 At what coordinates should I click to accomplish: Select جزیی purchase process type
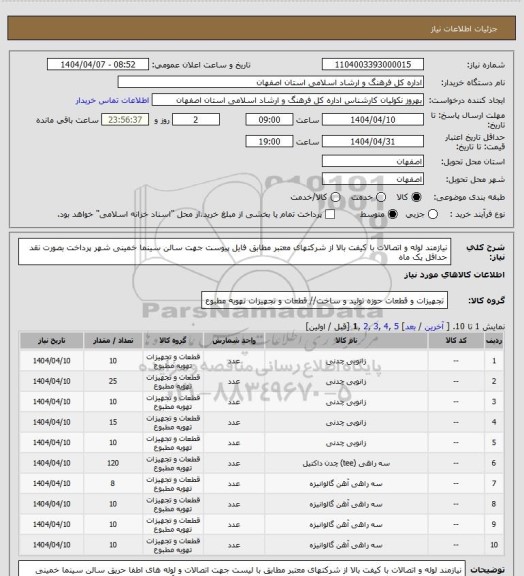[433, 214]
